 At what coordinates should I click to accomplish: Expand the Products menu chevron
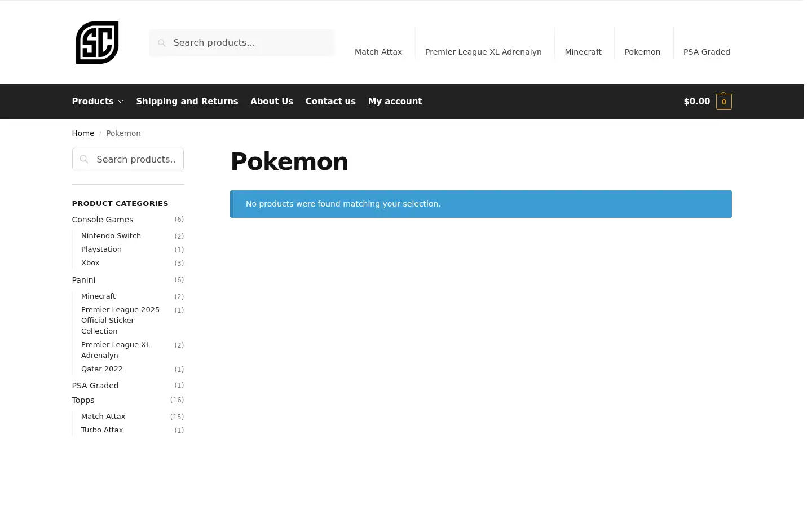click(x=121, y=102)
